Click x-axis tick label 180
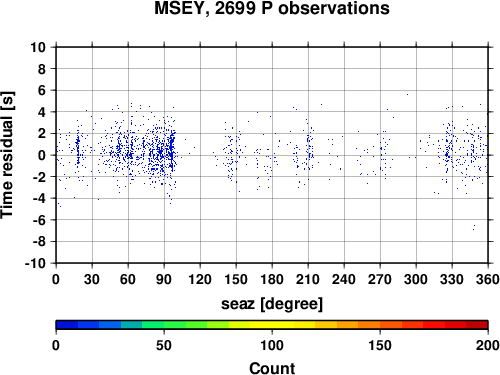 pos(272,279)
